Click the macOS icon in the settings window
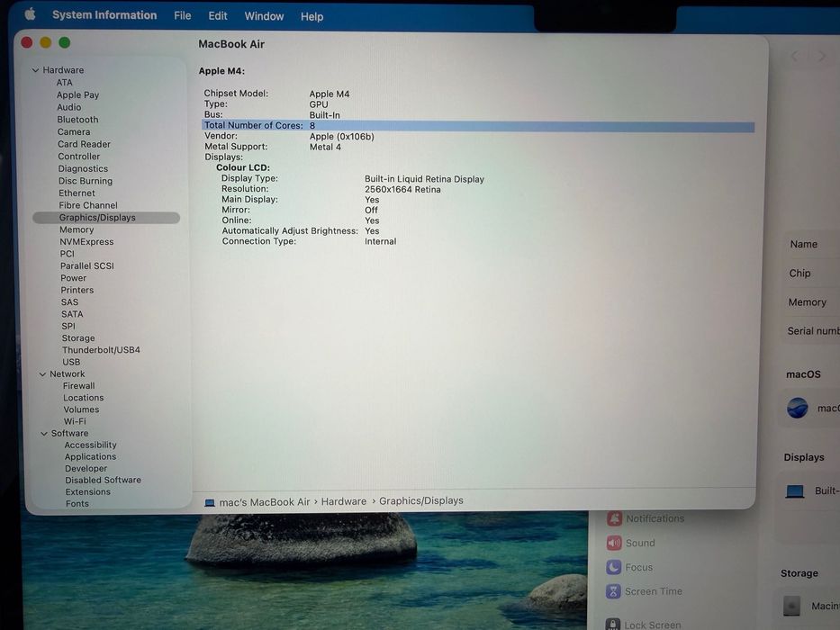Image resolution: width=840 pixels, height=630 pixels. click(x=798, y=409)
